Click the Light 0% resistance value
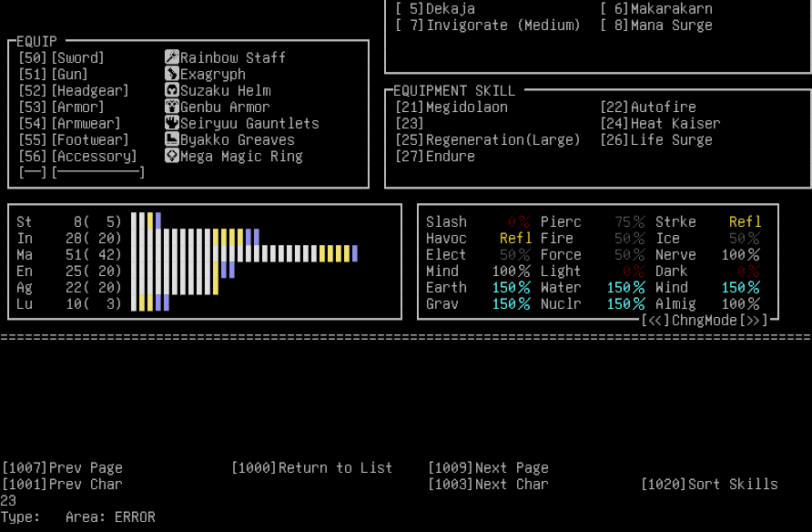The height and width of the screenshot is (532, 812). 634,271
